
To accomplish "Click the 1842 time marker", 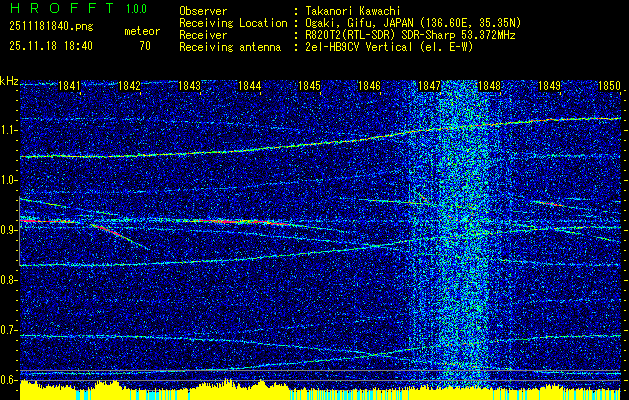I will [130, 86].
